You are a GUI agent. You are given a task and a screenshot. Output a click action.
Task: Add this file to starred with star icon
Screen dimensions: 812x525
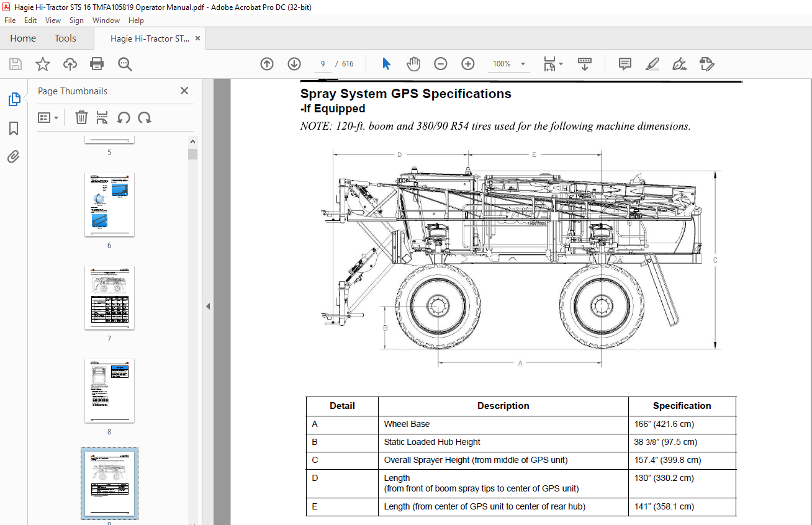point(43,64)
